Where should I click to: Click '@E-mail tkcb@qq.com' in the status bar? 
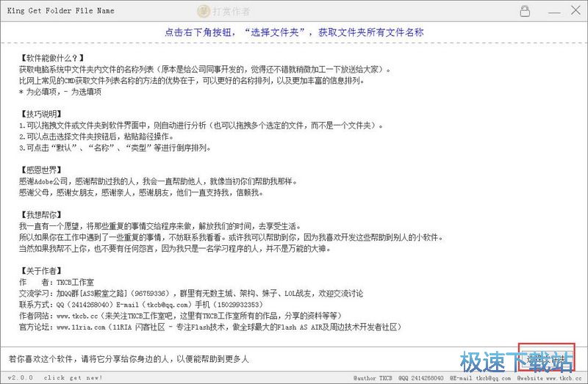coord(480,378)
